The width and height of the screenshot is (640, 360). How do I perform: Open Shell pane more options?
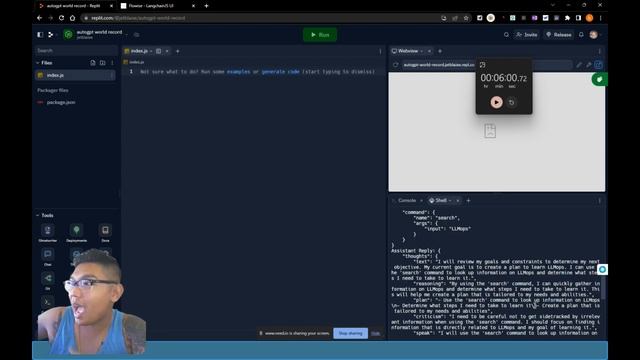pyautogui.click(x=600, y=200)
